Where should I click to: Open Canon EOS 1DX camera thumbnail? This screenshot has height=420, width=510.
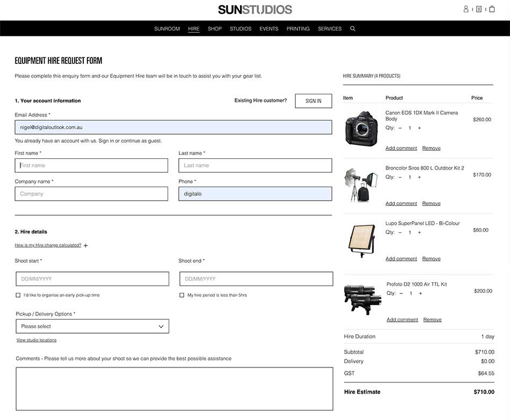[361, 129]
